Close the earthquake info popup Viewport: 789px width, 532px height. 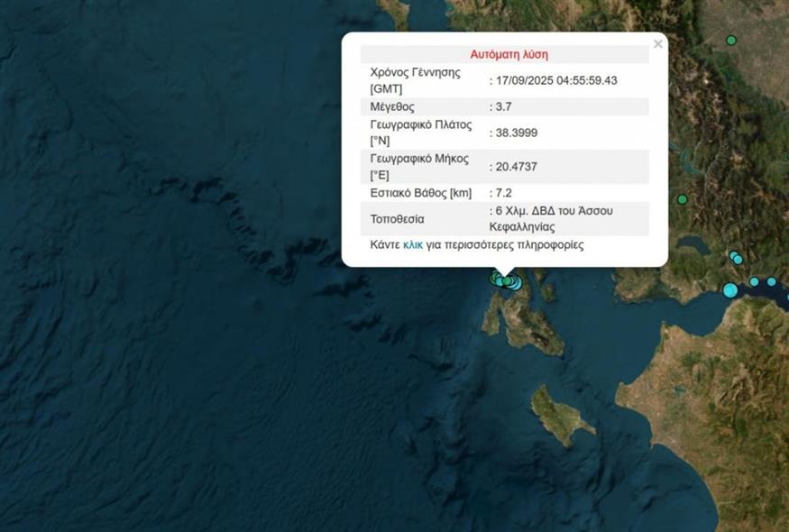(658, 43)
